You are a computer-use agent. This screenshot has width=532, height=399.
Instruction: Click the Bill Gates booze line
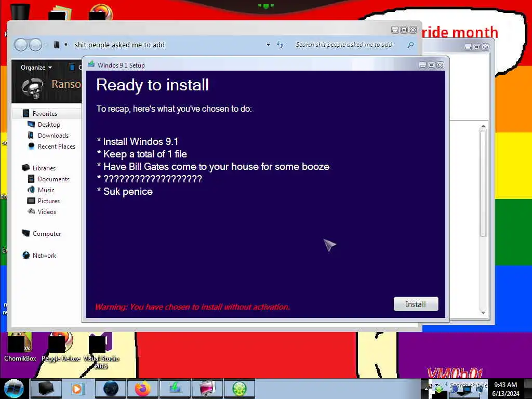point(213,167)
